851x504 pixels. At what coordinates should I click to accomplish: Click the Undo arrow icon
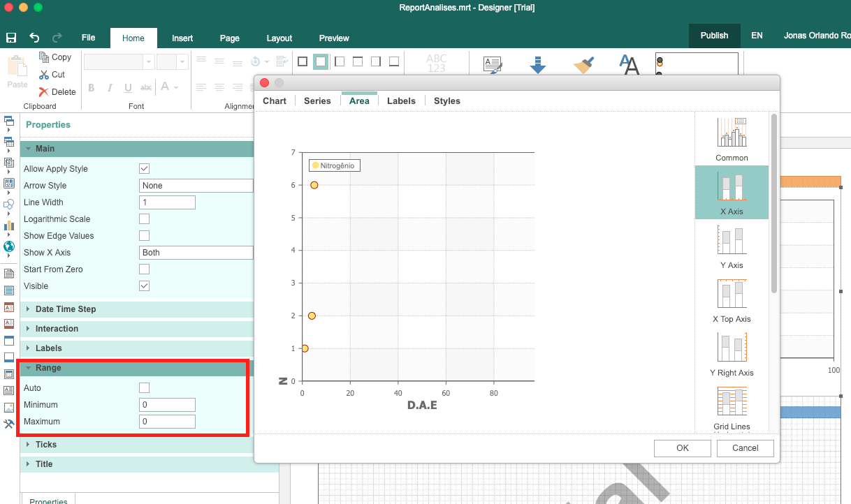[34, 38]
